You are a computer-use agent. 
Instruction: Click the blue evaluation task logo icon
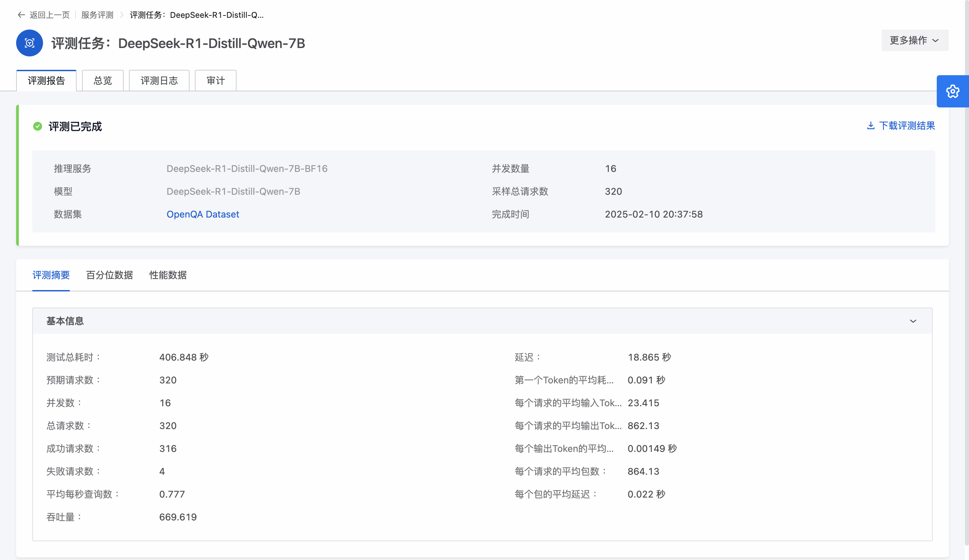[x=30, y=43]
